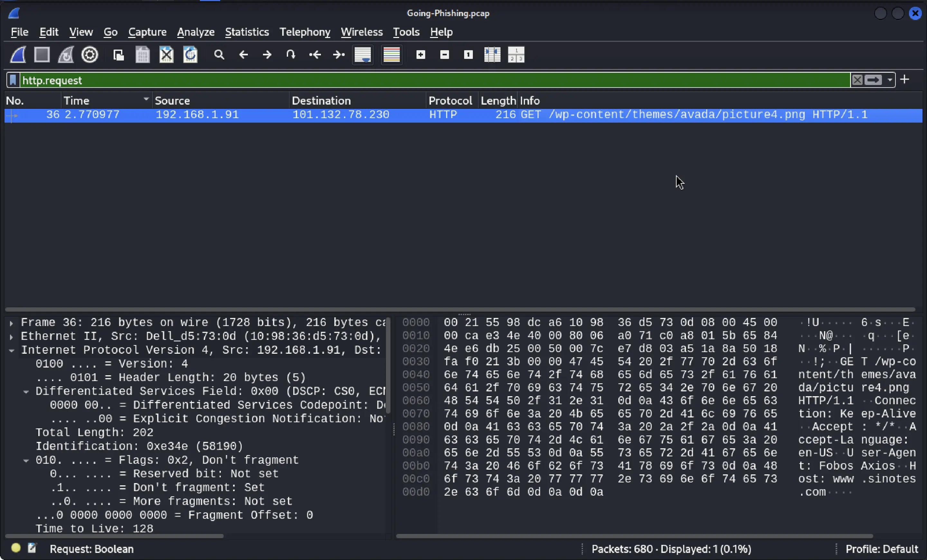Viewport: 927px width, 560px height.
Task: Open the File menu
Action: pos(19,32)
